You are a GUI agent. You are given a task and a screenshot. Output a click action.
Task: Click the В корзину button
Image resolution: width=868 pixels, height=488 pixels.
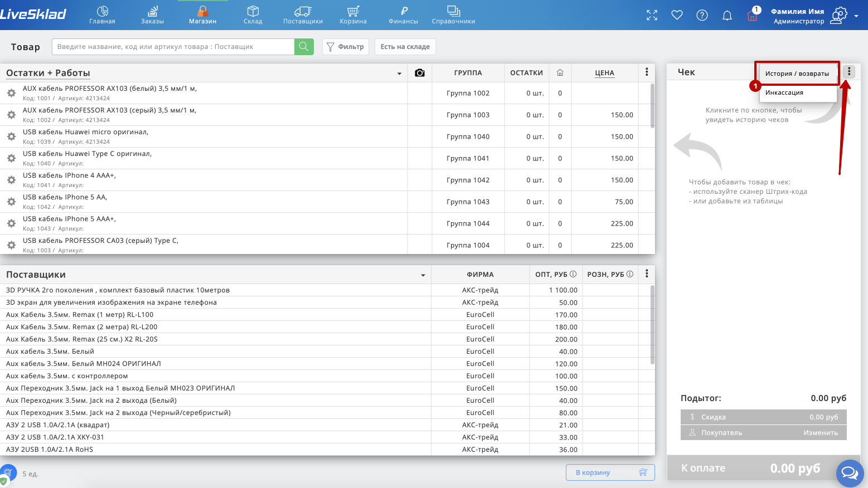pyautogui.click(x=610, y=472)
